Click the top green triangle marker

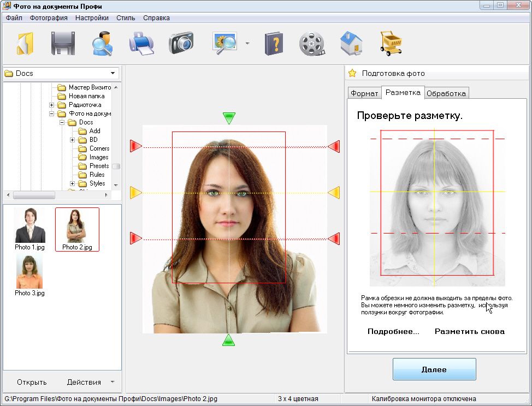(x=229, y=118)
